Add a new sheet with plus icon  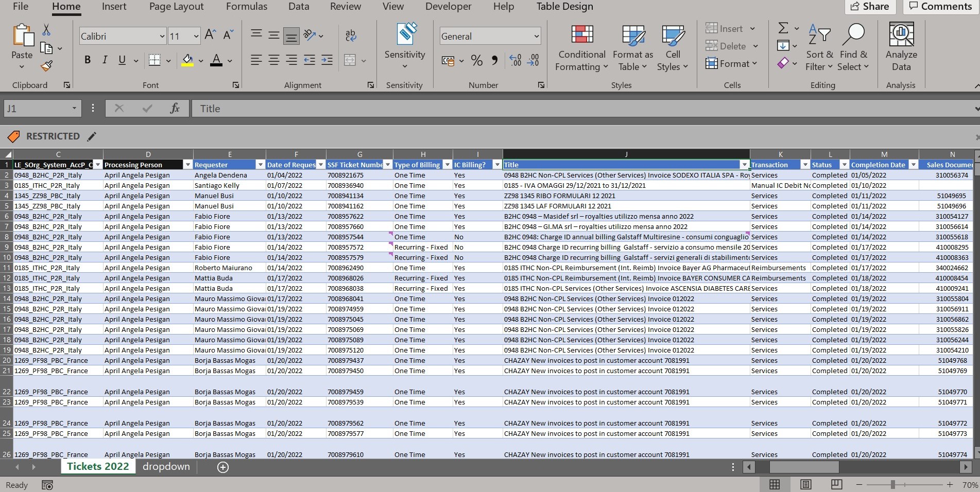pos(223,467)
